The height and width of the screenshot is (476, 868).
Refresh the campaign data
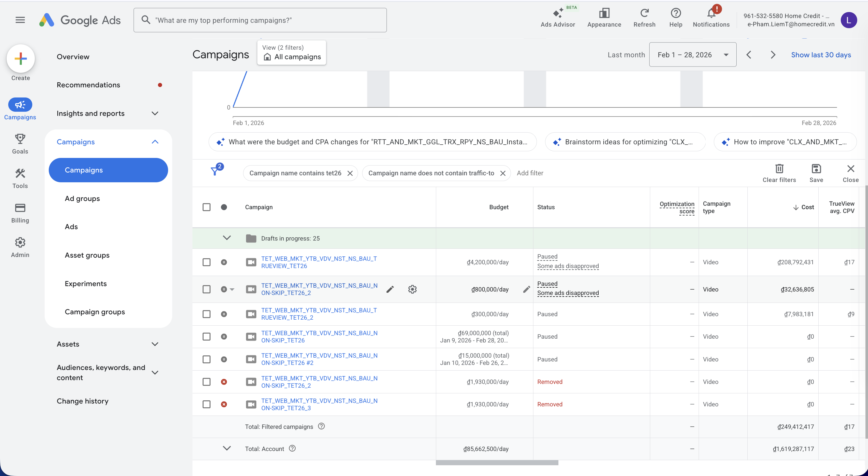point(644,17)
